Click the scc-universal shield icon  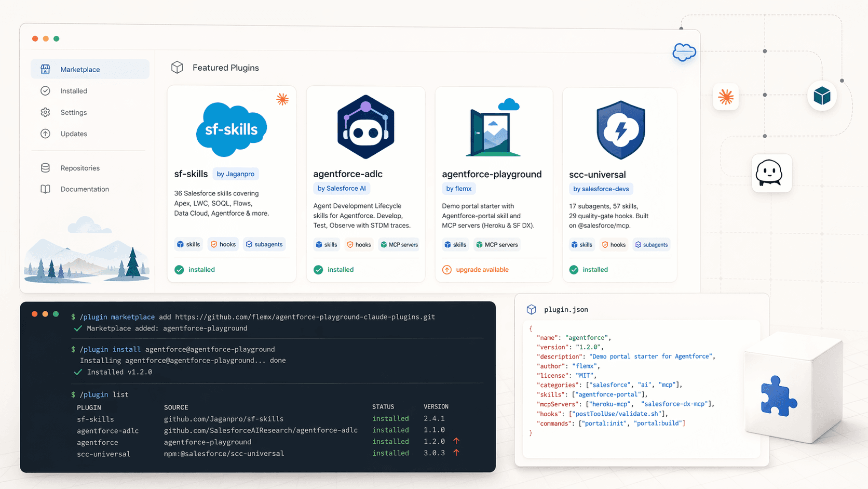click(620, 130)
